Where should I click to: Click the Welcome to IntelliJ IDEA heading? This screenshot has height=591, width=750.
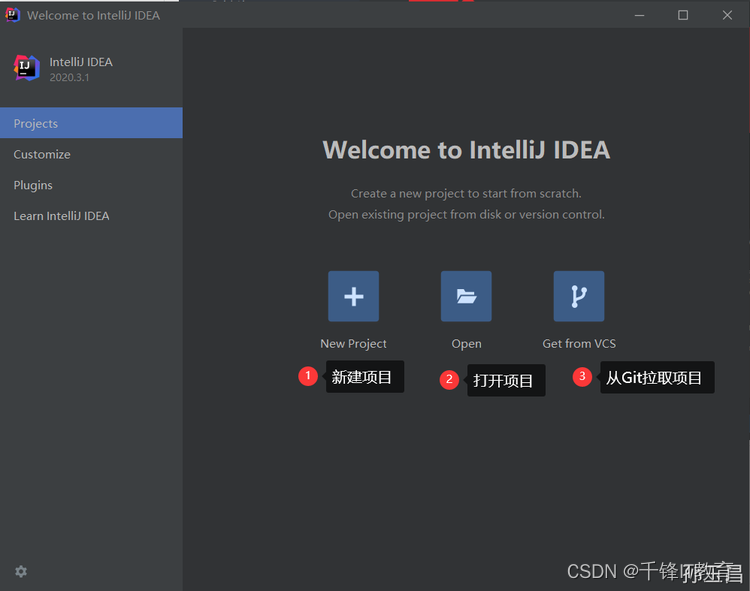[x=466, y=150]
